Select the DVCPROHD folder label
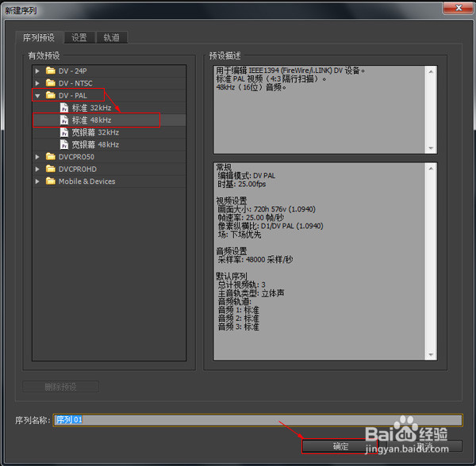 78,169
